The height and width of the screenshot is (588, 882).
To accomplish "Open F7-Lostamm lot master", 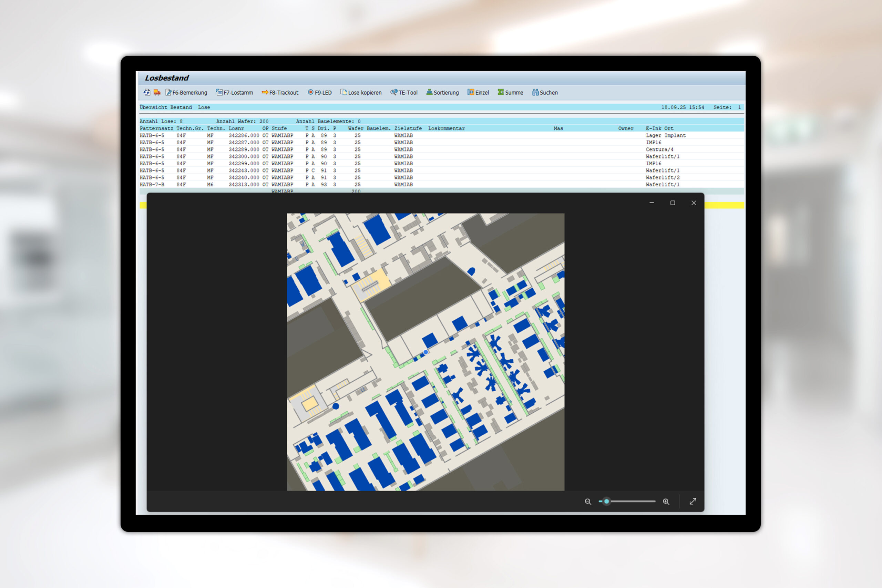I will pyautogui.click(x=234, y=93).
